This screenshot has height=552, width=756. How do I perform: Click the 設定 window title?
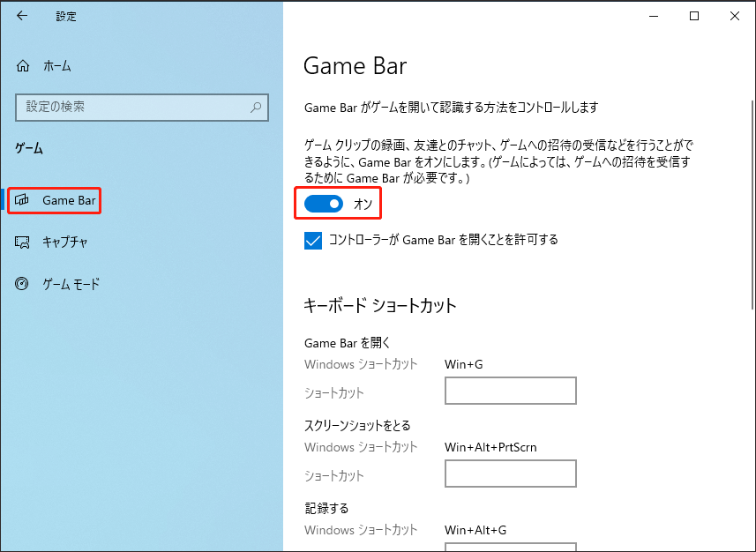[66, 17]
